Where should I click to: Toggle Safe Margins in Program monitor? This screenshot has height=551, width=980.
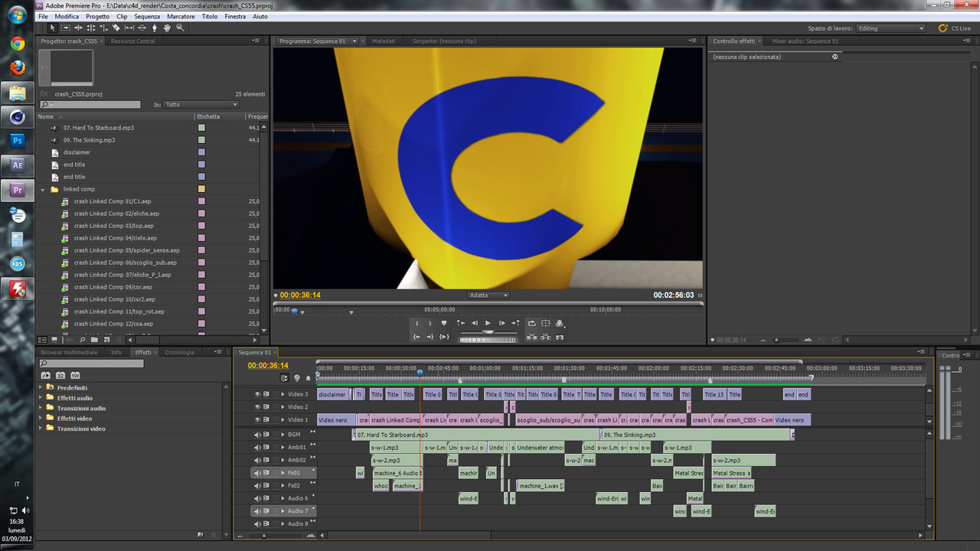[x=546, y=323]
